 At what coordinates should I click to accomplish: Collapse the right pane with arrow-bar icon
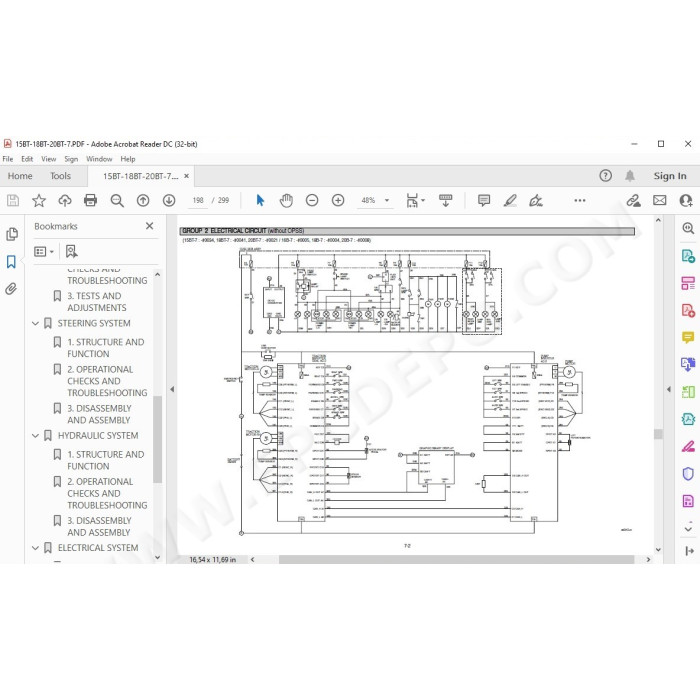689,551
